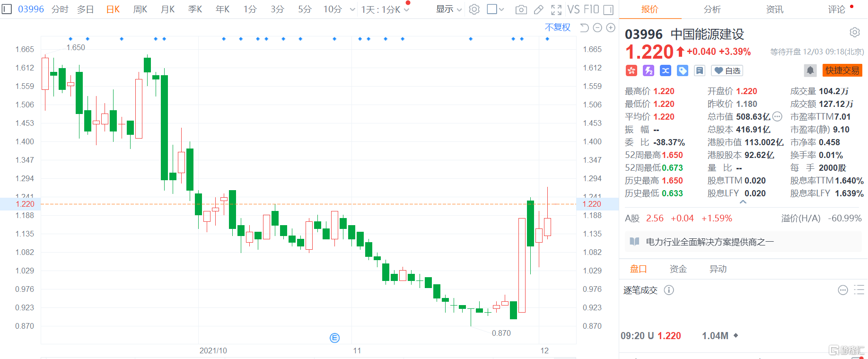Click the 不复权 adjustment link
Image resolution: width=868 pixels, height=359 pixels.
pyautogui.click(x=557, y=27)
